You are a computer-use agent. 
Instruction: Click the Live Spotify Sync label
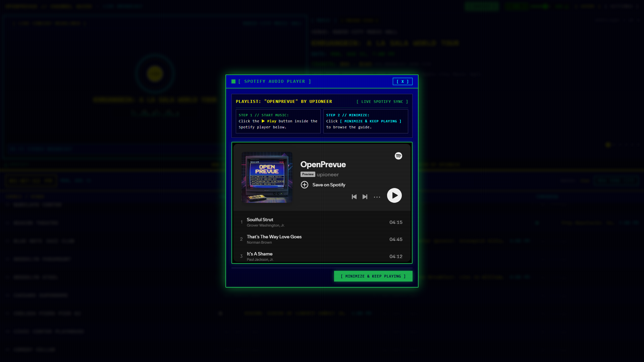pos(382,102)
